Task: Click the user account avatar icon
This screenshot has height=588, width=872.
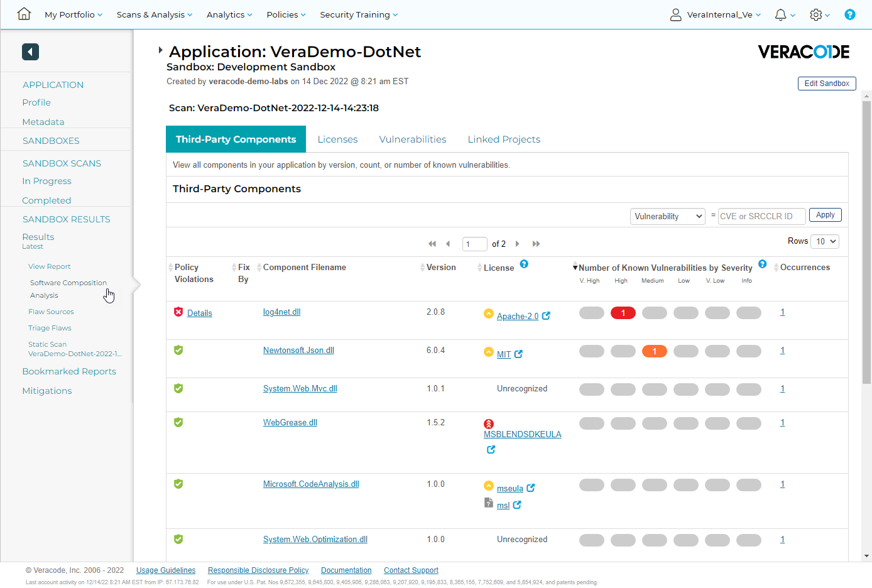Action: pyautogui.click(x=675, y=14)
